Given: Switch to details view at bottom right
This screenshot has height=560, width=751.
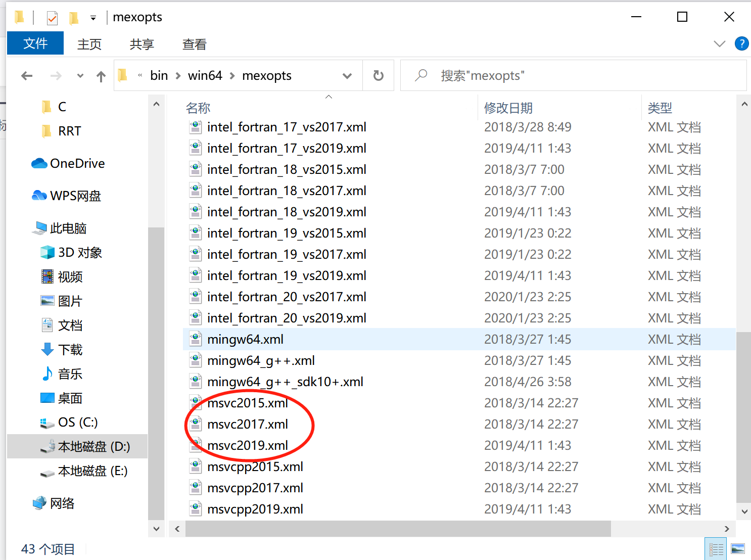Looking at the screenshot, I should tap(716, 548).
